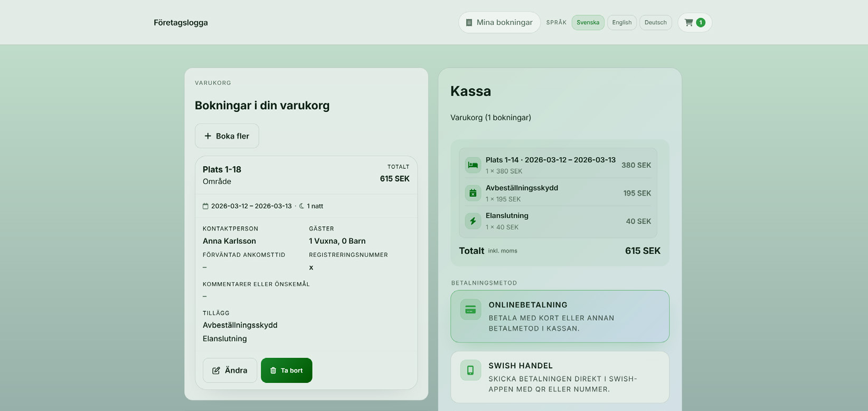
Task: Click the Plats 1-18 booking title
Action: pyautogui.click(x=222, y=169)
